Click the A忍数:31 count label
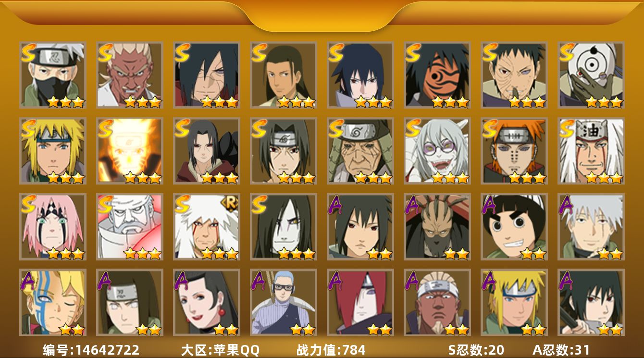This screenshot has height=358, width=644. (561, 350)
